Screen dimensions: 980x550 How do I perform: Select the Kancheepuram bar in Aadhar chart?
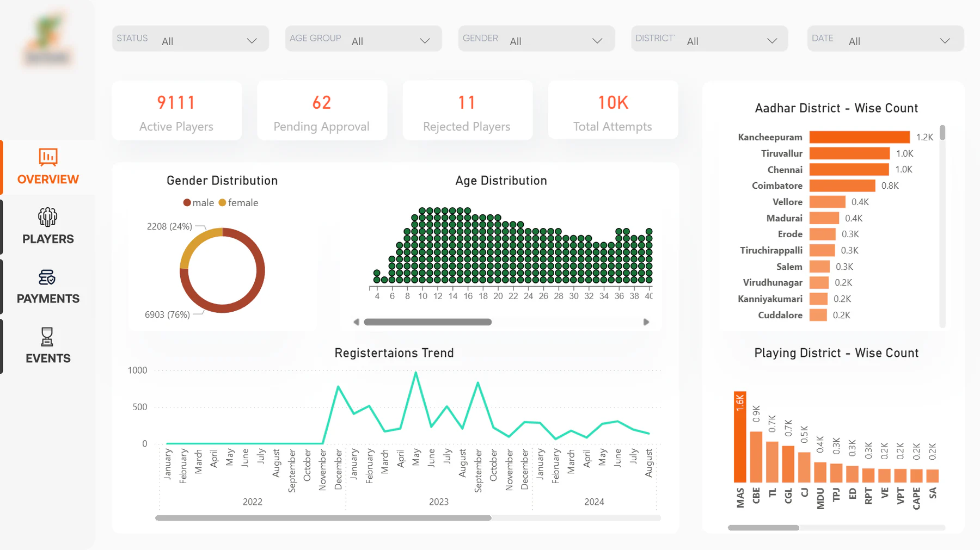(x=859, y=137)
